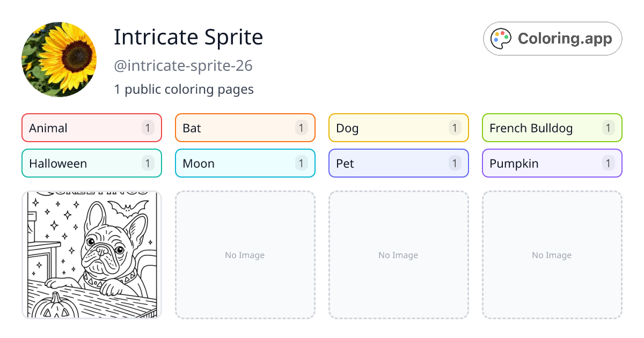
Task: Click the count badge on the Dog tag
Action: pos(453,128)
